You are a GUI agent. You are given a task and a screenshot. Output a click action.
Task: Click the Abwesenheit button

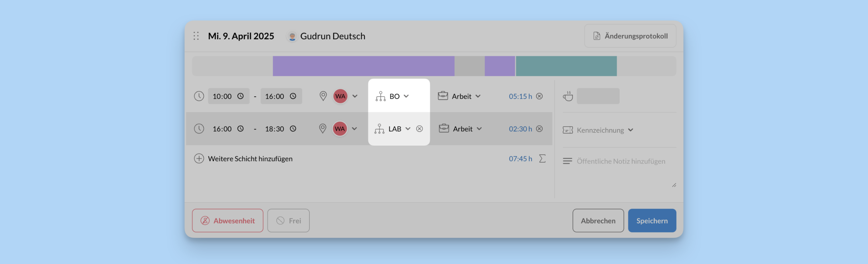227,221
